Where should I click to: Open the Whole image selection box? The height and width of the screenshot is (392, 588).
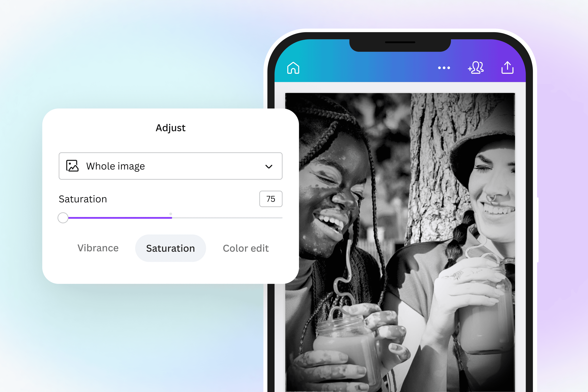171,166
